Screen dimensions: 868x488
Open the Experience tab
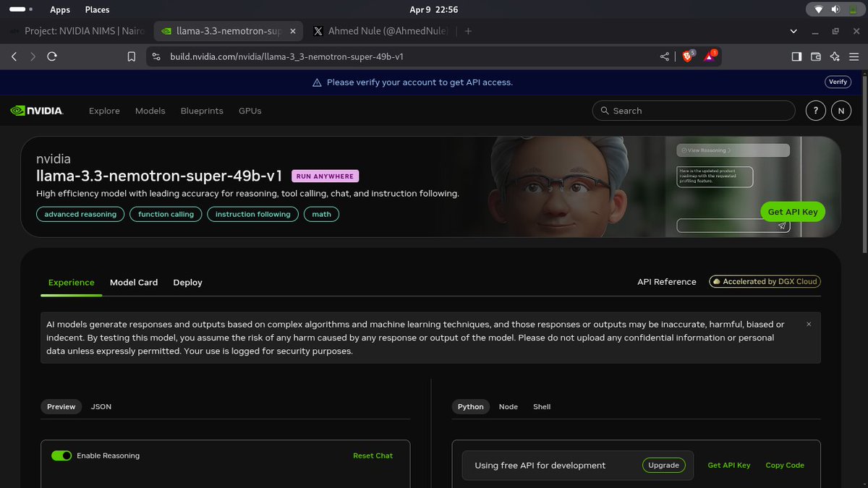[x=72, y=283]
